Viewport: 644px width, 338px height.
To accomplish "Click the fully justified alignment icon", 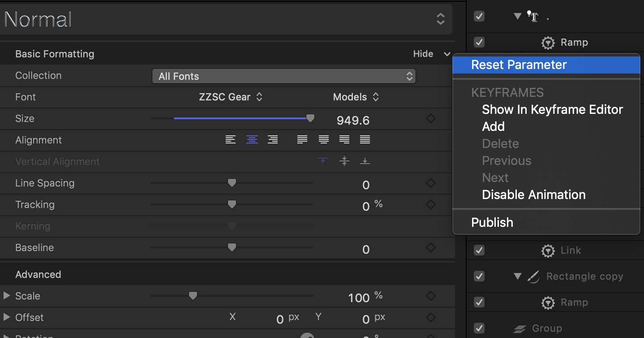I will pyautogui.click(x=365, y=140).
